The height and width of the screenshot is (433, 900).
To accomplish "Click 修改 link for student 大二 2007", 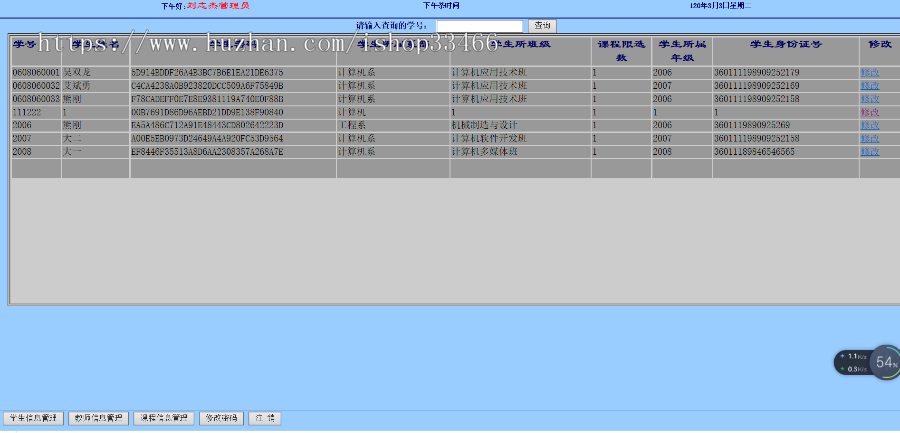I will click(x=870, y=138).
